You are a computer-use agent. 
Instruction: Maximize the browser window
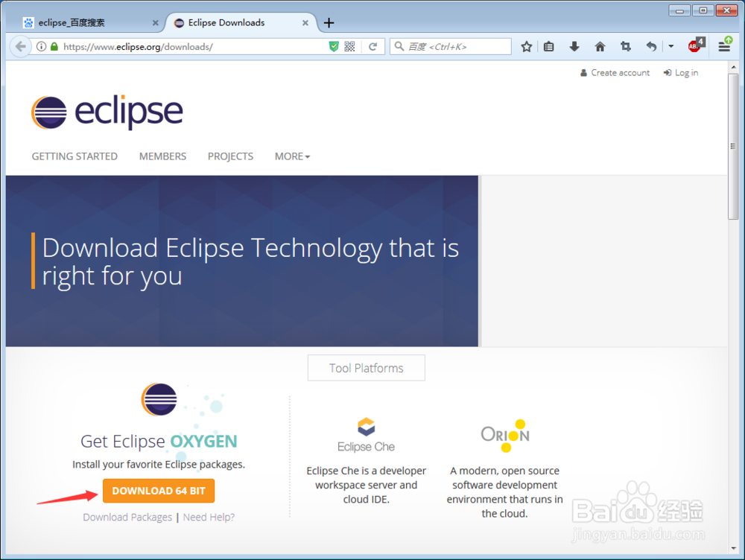point(703,10)
